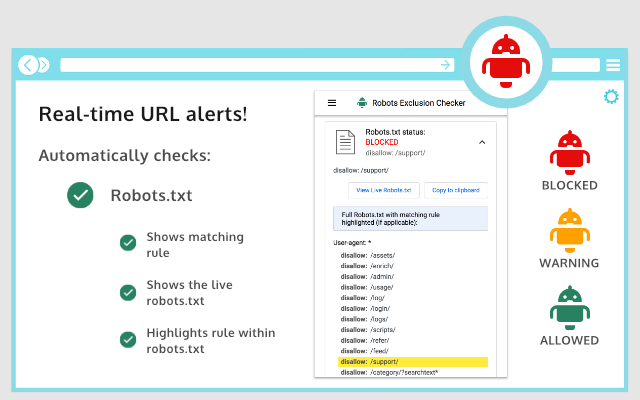Click the green ALLOWED robot icon

[x=569, y=307]
